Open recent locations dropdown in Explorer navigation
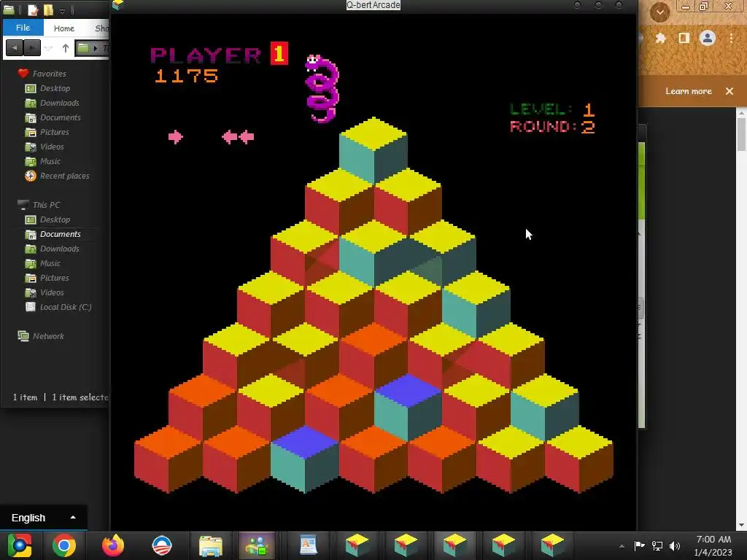Viewport: 747px width, 560px height. click(x=49, y=48)
